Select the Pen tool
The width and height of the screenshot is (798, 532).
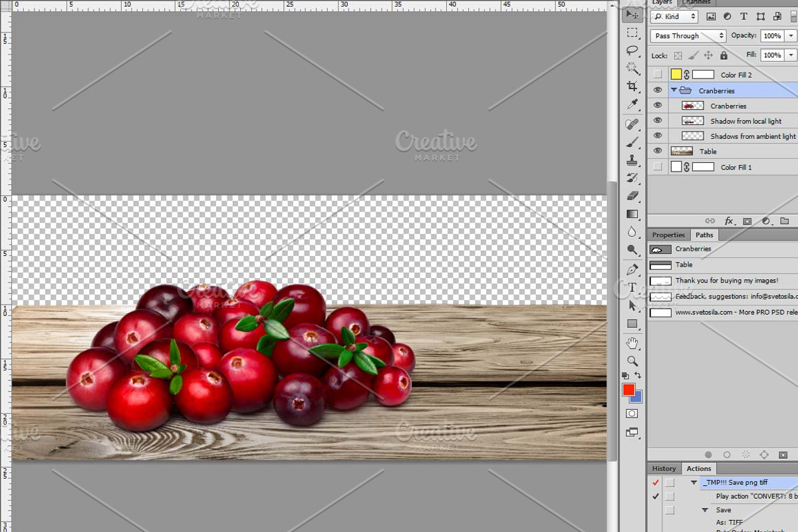(x=632, y=270)
